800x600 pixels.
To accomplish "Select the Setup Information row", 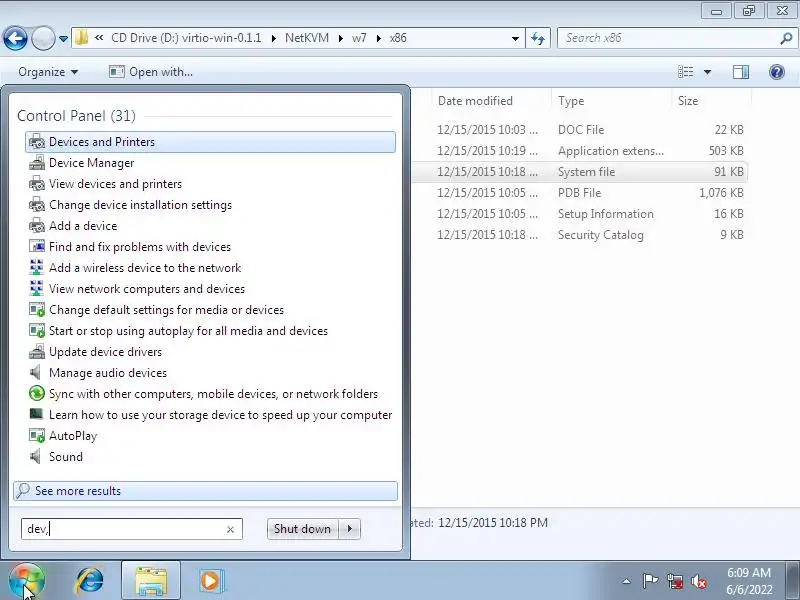I will 581,213.
